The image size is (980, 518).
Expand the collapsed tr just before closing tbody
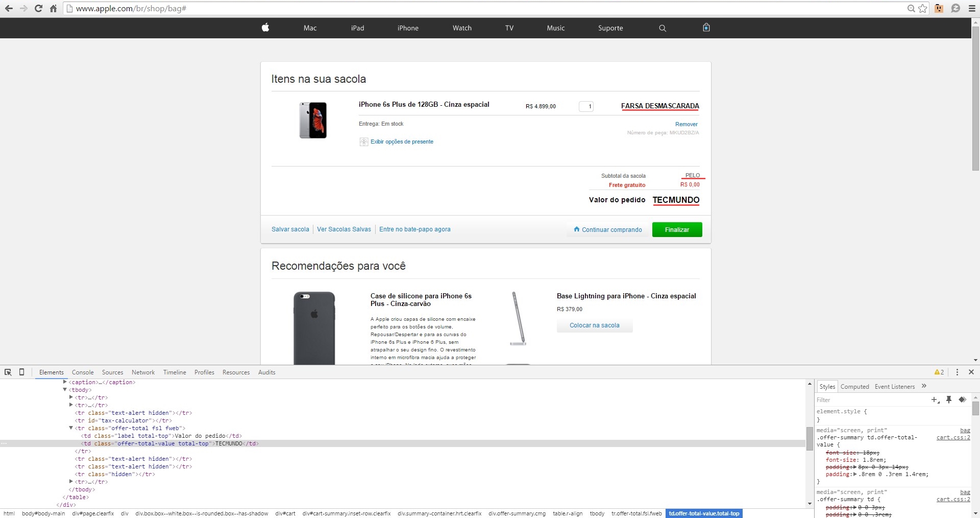click(71, 481)
